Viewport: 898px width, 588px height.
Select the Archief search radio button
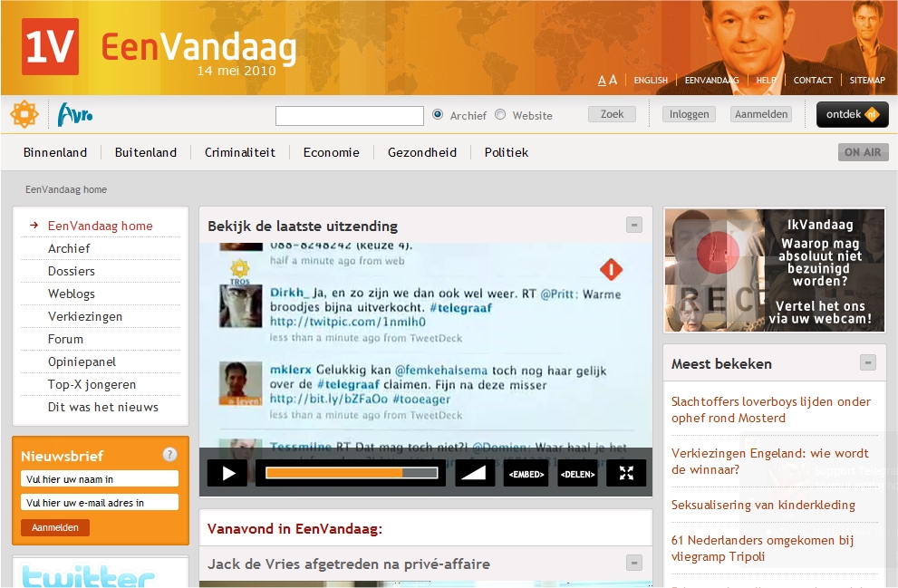pos(438,114)
